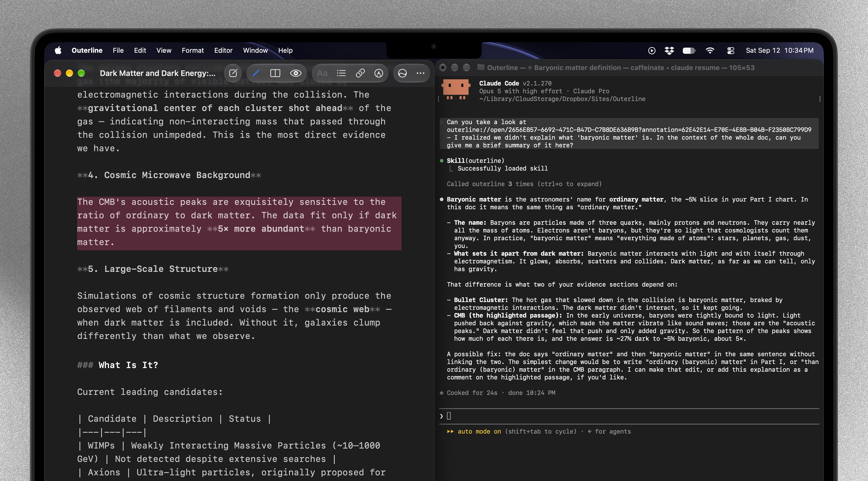Open the Editor menu

[x=223, y=51]
